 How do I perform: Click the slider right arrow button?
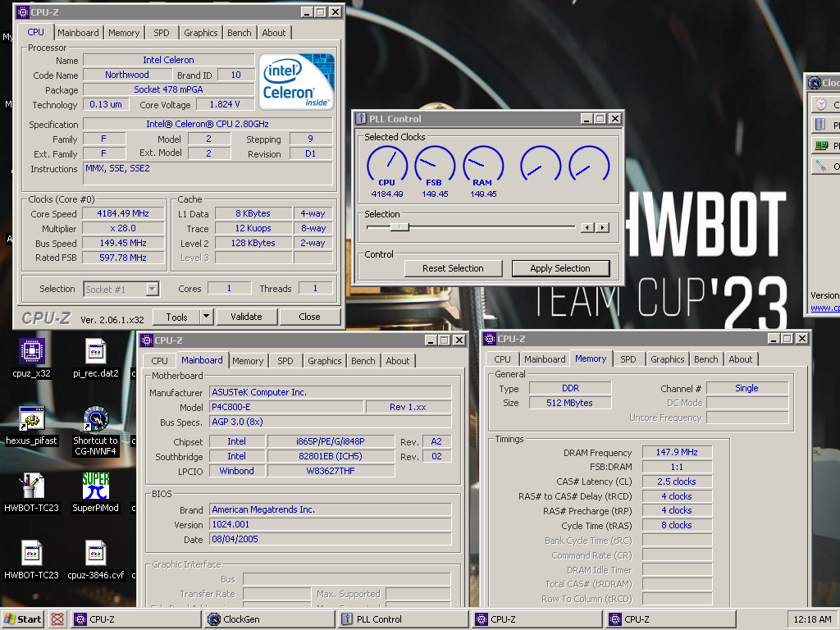tap(603, 228)
